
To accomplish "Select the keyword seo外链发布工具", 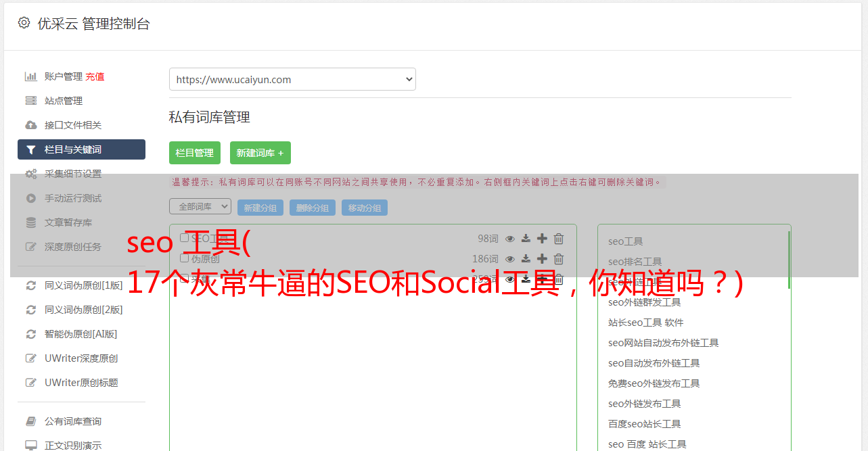I will click(645, 404).
